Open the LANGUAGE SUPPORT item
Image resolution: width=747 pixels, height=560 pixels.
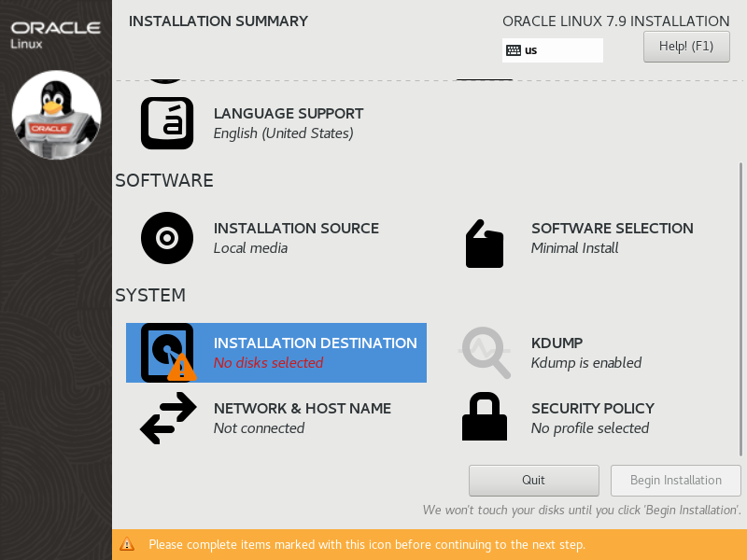276,123
